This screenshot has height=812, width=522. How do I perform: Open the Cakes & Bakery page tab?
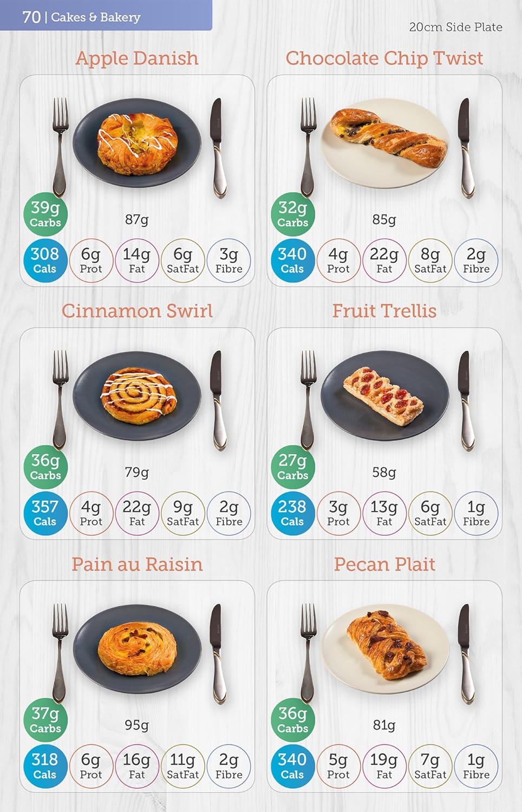106,16
